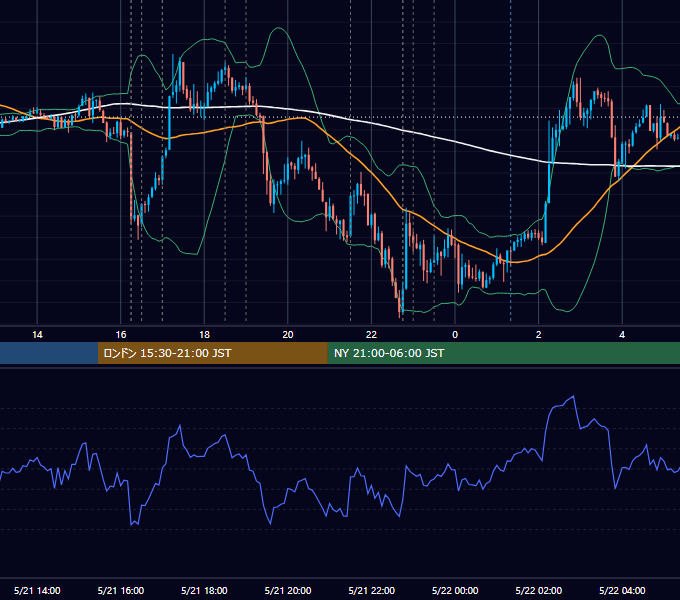680x600 pixels.
Task: Click the 5/22 02:00 date label
Action: (539, 590)
